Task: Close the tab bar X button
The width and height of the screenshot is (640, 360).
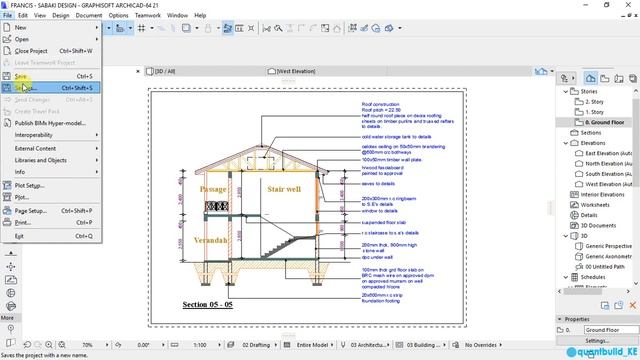Action: pos(138,71)
